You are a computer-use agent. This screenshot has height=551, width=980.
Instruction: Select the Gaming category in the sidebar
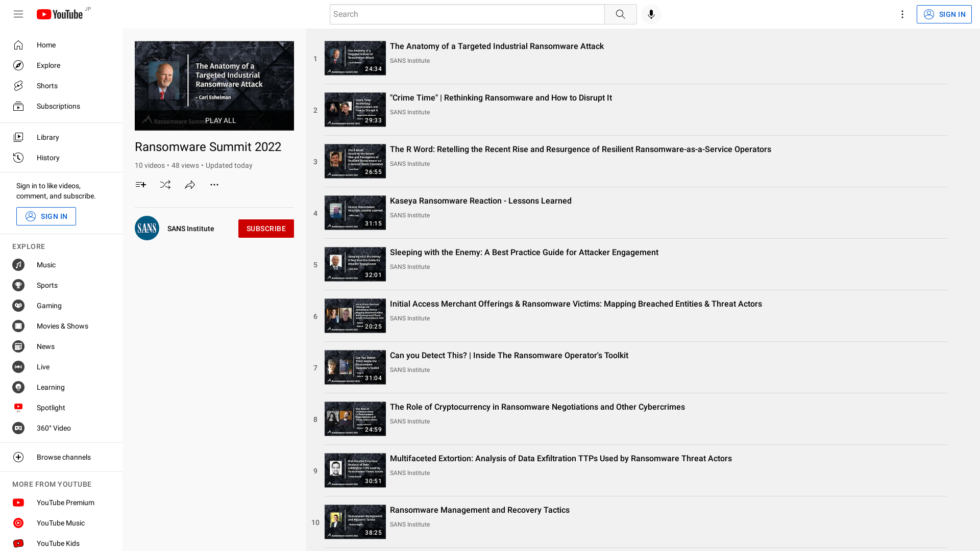click(x=48, y=306)
